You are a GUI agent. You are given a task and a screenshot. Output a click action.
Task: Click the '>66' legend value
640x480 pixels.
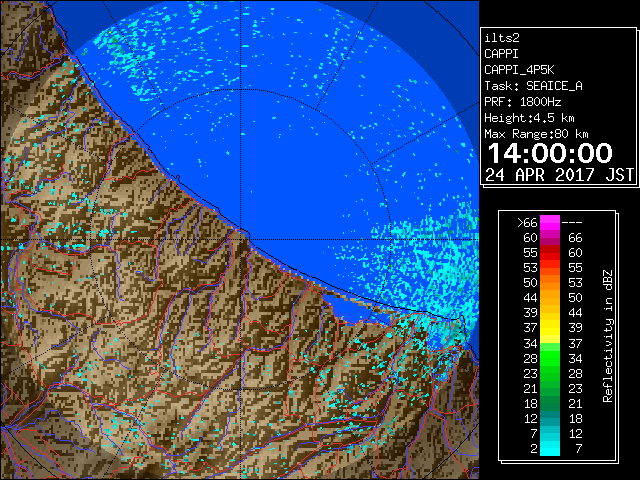(527, 223)
